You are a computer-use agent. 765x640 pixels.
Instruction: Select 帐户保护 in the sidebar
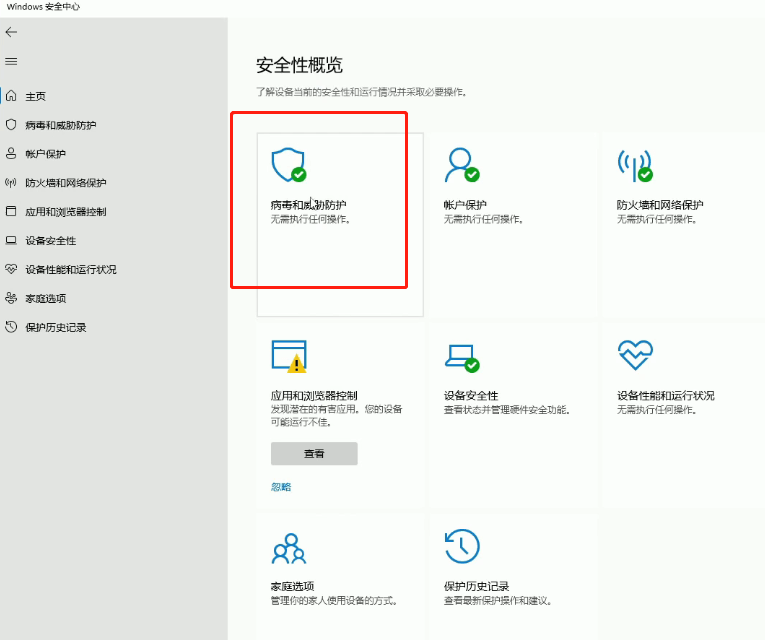45,154
